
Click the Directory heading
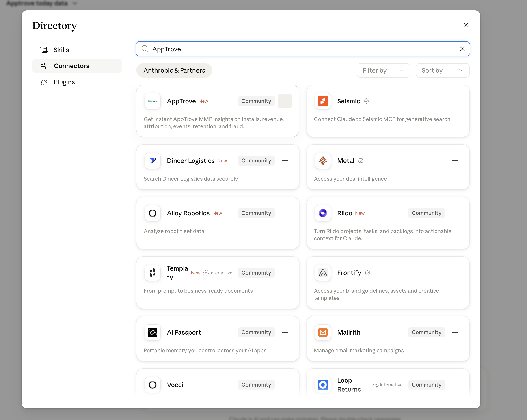point(54,26)
